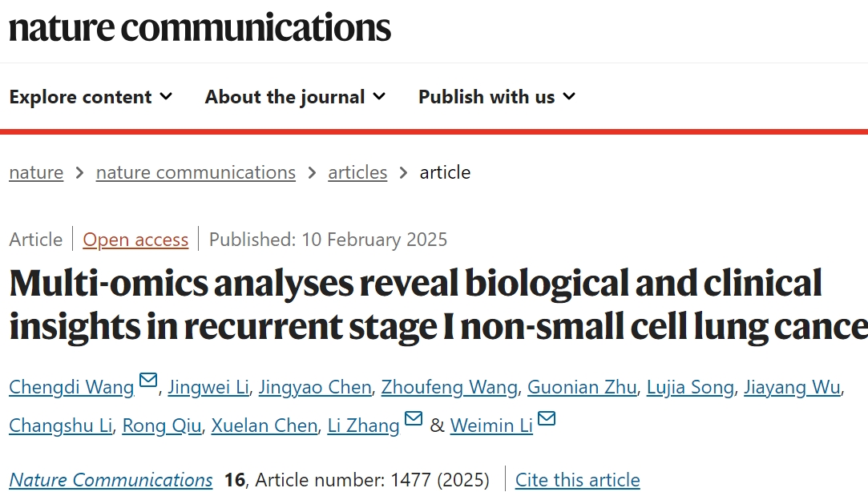
Task: Open the About the journal dropdown
Action: pos(295,97)
